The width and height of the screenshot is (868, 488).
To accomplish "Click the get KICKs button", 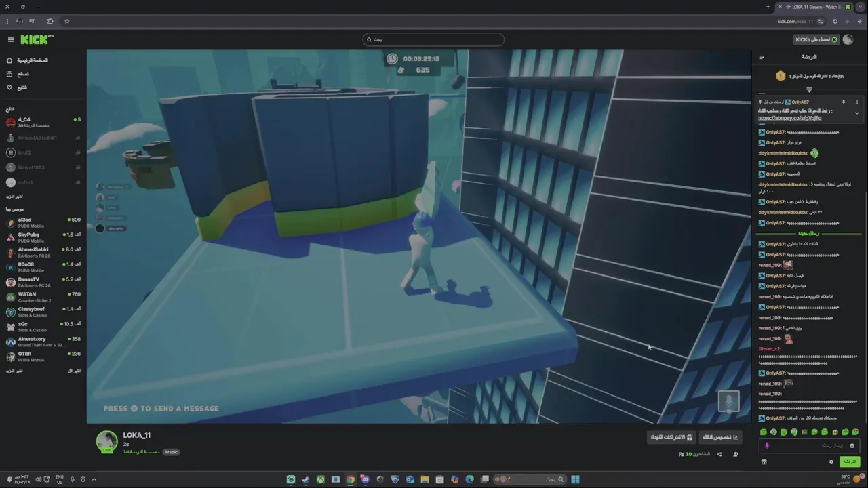I will tap(817, 39).
